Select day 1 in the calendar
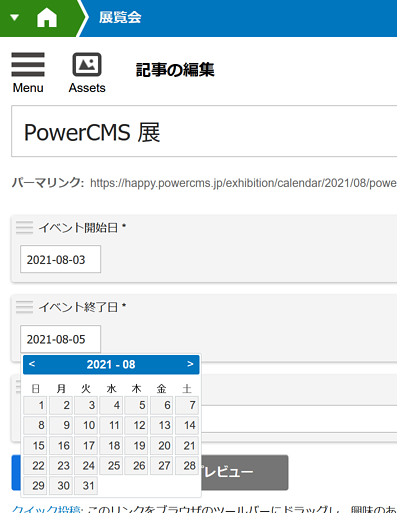This screenshot has height=513, width=397. coord(35,405)
